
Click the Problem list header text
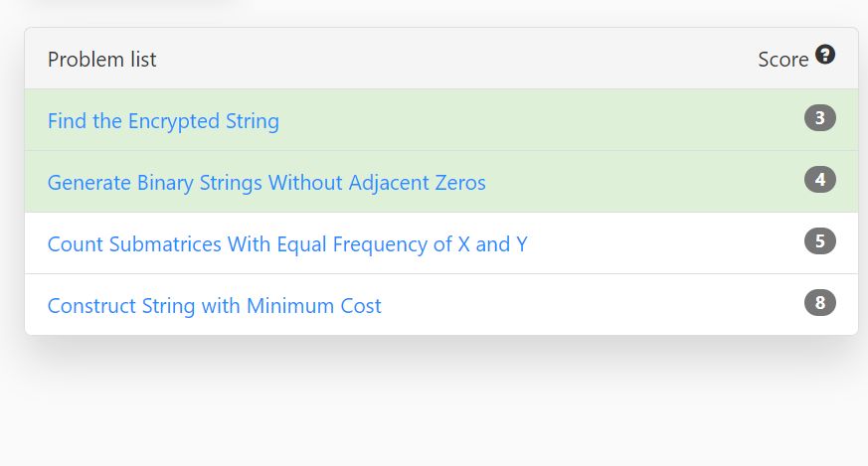(101, 60)
